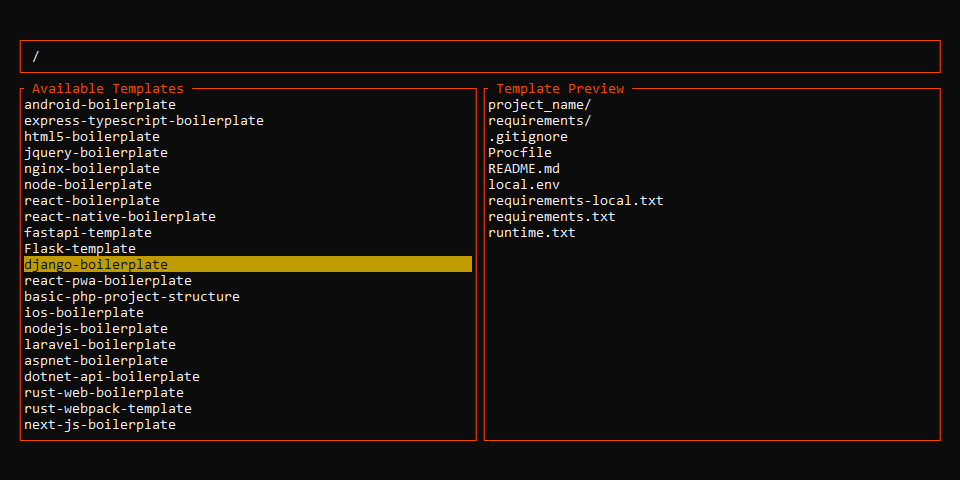
Task: Click project_name/ folder in preview
Action: (539, 105)
